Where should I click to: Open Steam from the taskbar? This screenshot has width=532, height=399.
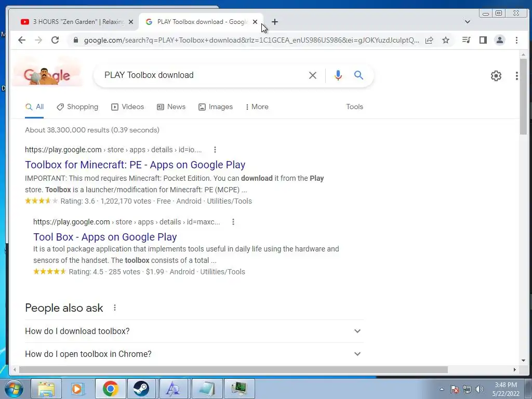tap(141, 389)
